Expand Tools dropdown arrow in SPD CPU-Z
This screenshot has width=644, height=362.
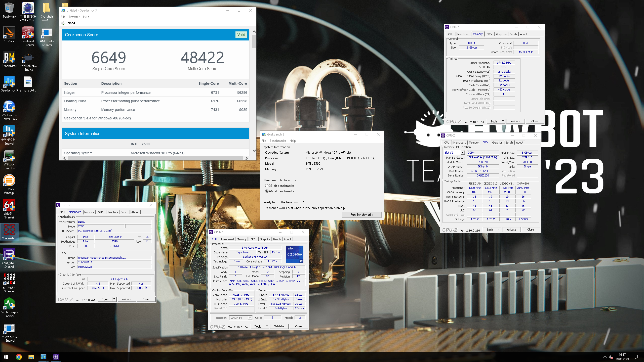(499, 230)
